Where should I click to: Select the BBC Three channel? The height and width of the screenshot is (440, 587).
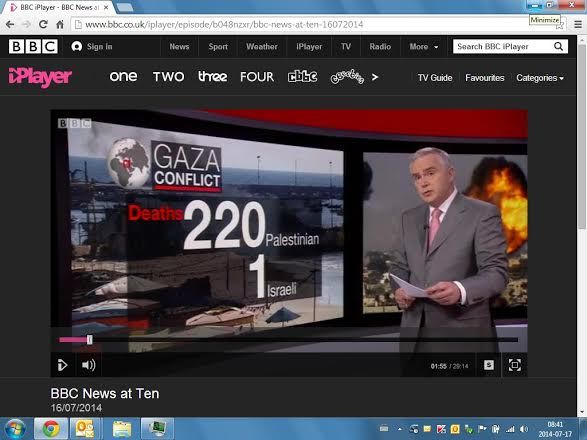(212, 77)
